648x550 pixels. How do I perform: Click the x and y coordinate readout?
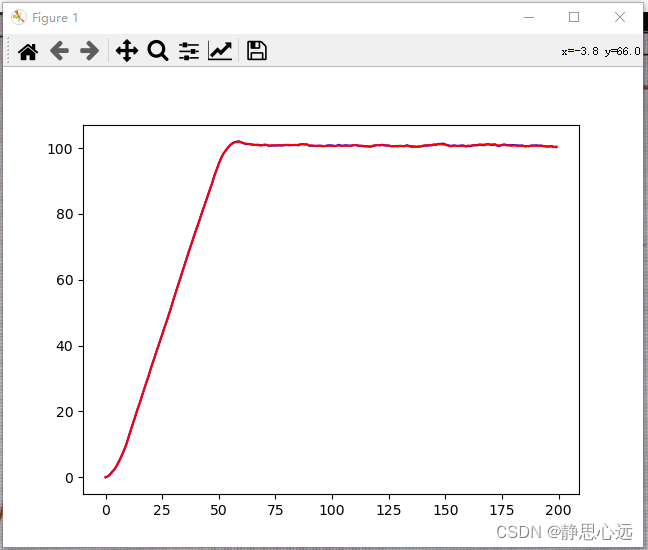(x=600, y=51)
